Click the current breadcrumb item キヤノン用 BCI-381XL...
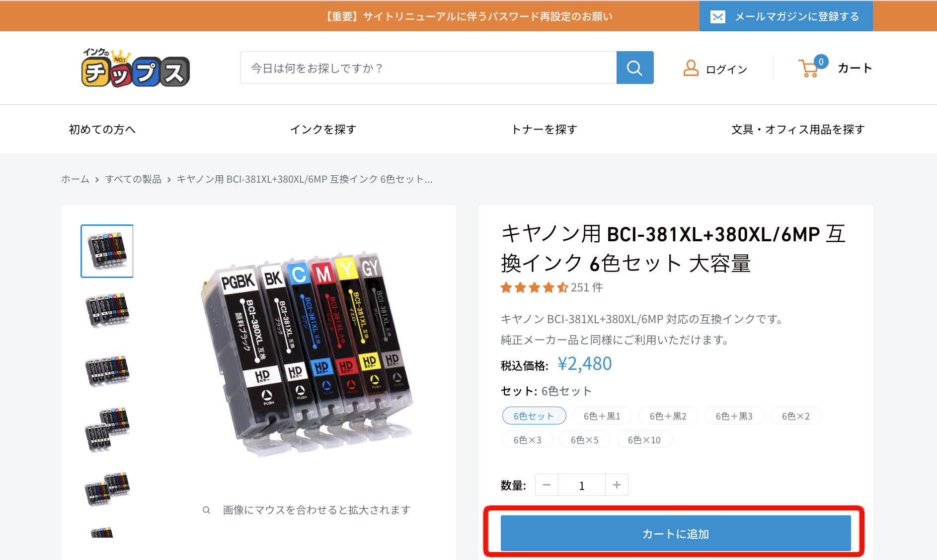 click(305, 179)
